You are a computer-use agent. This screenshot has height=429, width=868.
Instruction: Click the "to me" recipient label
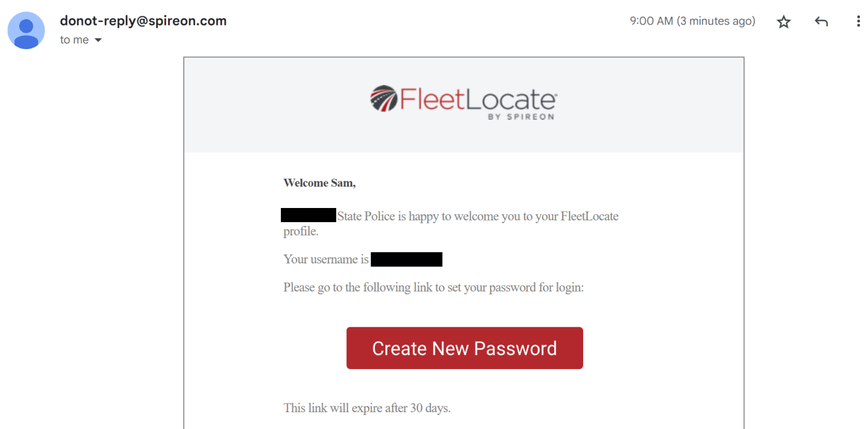74,40
